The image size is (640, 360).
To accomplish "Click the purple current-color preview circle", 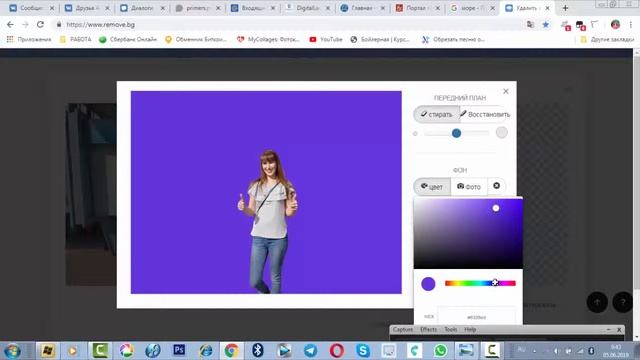I will (428, 284).
